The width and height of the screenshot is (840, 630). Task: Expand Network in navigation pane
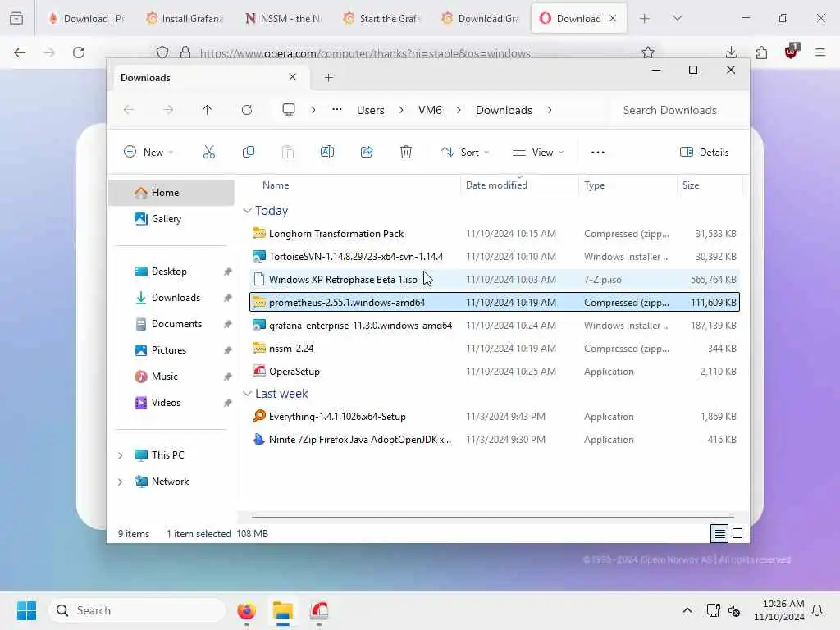[121, 482]
